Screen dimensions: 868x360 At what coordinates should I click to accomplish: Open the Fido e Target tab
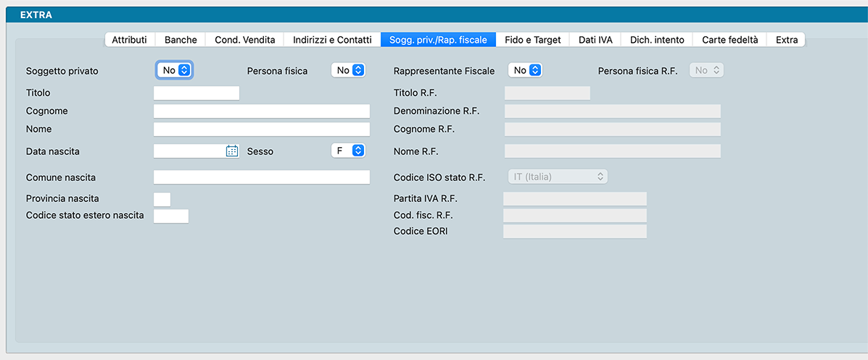pos(532,40)
